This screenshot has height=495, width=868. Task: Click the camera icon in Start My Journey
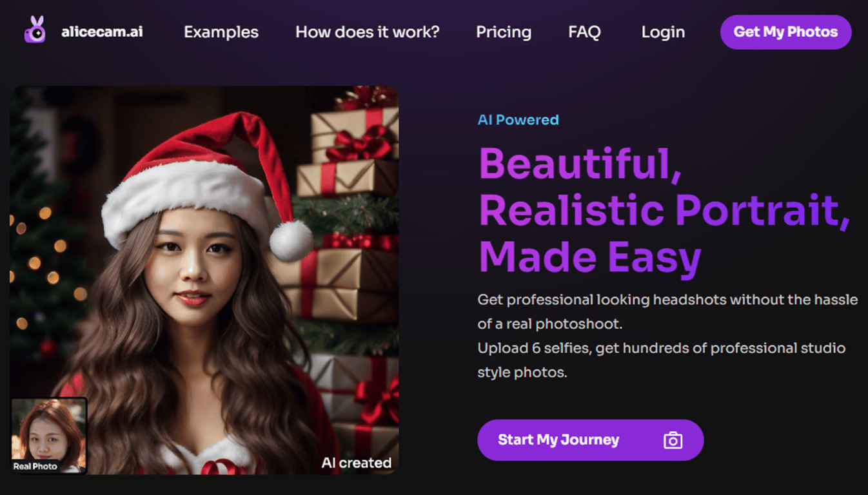click(673, 440)
